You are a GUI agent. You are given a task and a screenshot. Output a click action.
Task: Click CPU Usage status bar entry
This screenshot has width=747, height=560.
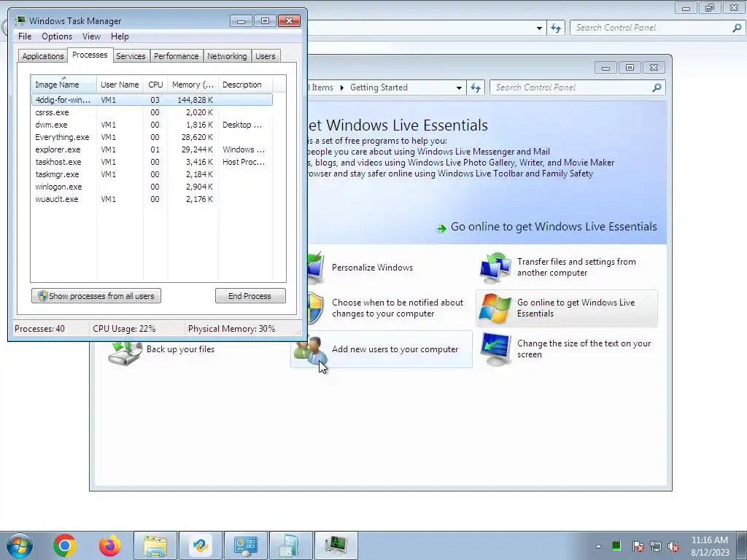coord(124,329)
